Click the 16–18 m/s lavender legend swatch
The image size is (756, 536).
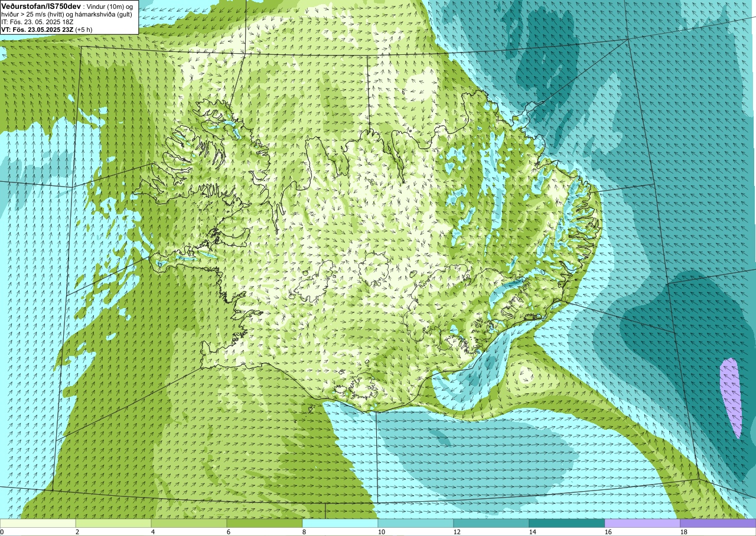click(643, 523)
